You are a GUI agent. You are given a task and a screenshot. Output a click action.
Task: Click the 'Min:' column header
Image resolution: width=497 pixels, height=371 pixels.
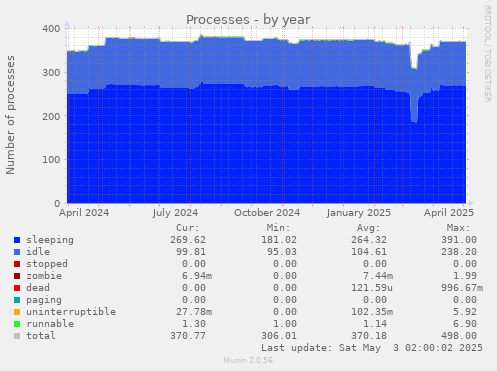coord(278,228)
